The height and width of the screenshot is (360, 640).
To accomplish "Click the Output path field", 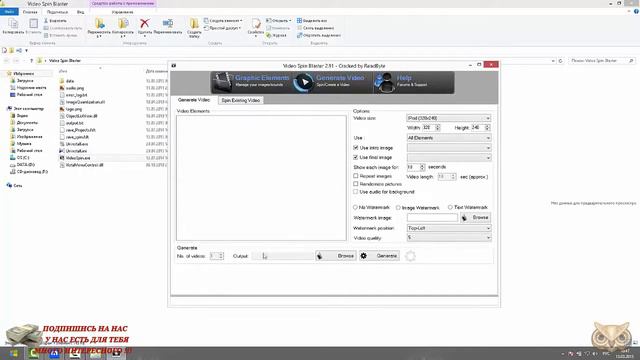I will click(x=283, y=256).
